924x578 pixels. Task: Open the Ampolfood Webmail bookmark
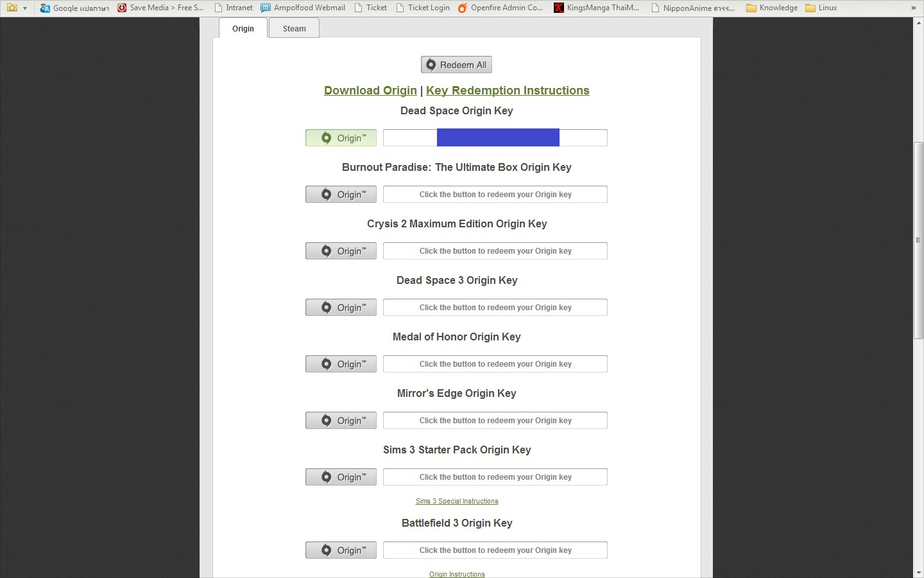[x=303, y=8]
